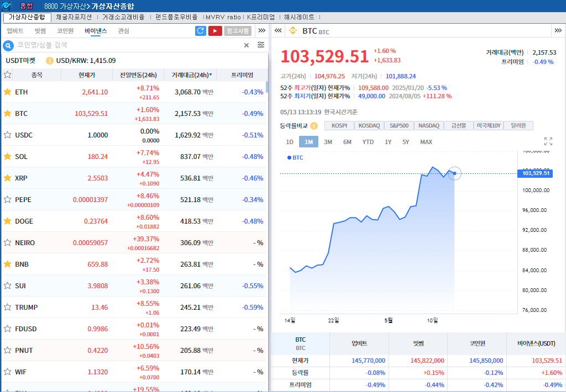Add TRUMP to favorites star
Screen dimensions: 566x392
7,308
